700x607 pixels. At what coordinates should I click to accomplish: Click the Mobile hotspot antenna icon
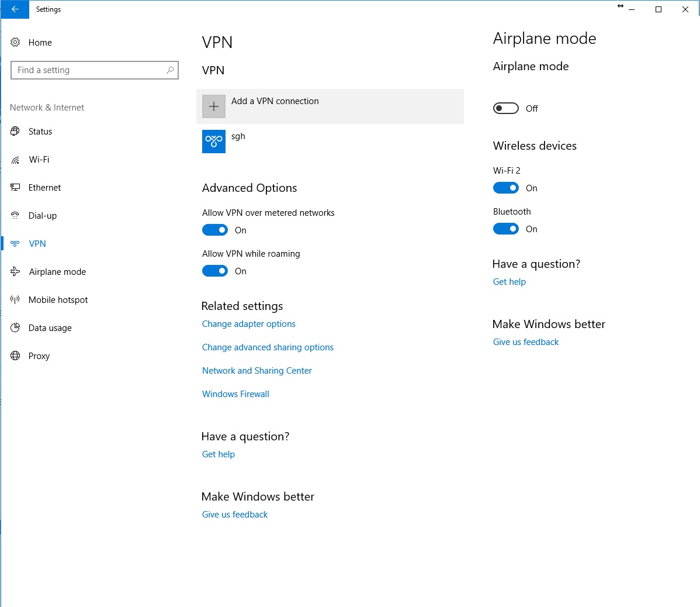(x=15, y=300)
